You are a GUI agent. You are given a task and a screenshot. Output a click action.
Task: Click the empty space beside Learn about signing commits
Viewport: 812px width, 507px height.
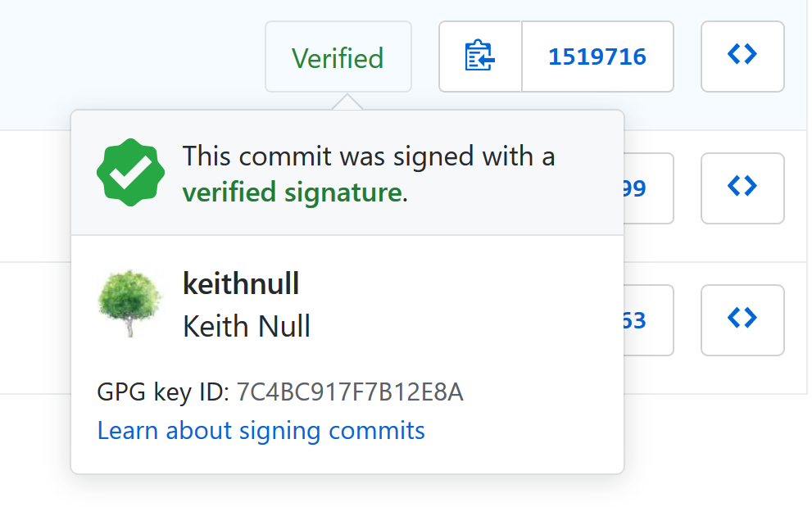(x=523, y=431)
